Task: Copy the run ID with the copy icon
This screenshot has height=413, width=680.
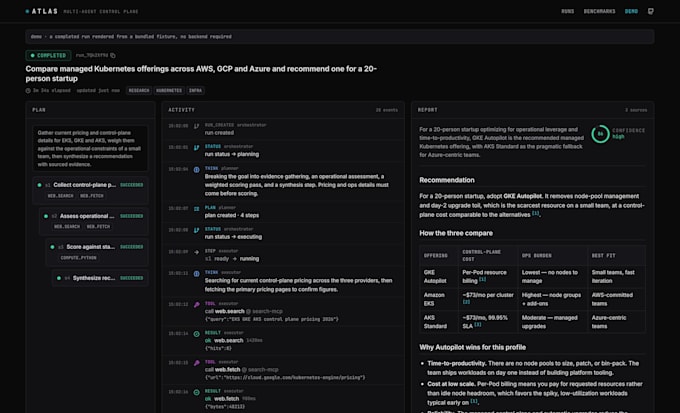Action: pyautogui.click(x=113, y=56)
